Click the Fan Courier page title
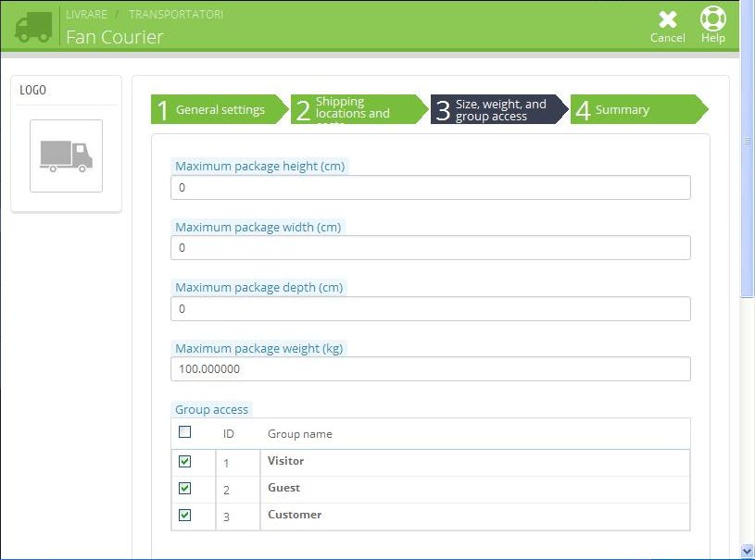The width and height of the screenshot is (755, 560). [x=115, y=37]
